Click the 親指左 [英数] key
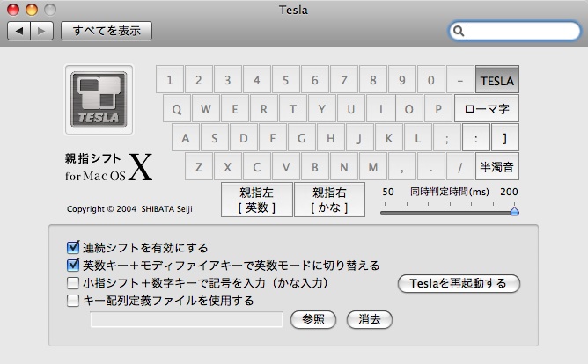 coord(257,200)
